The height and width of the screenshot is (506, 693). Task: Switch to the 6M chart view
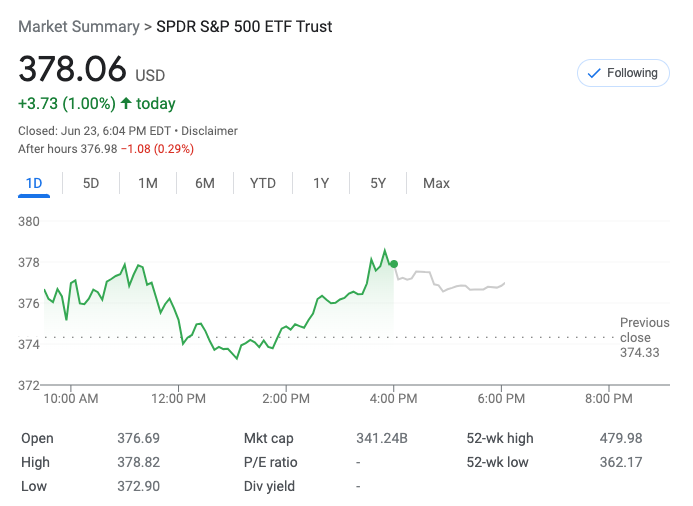point(205,183)
